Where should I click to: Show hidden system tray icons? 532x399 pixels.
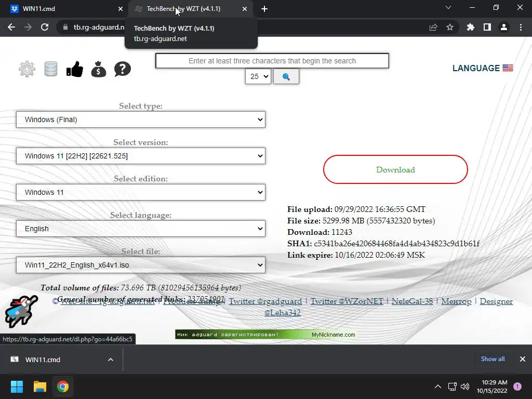438,387
